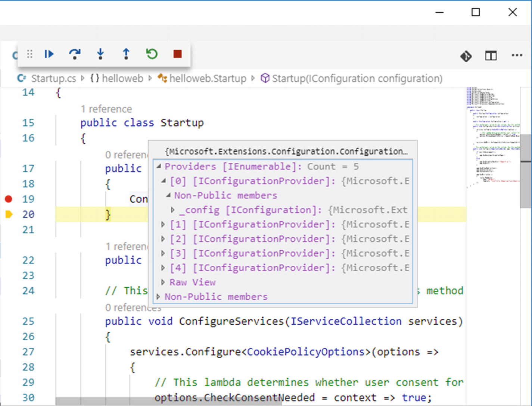
Task: Open changes via the source control diamond icon
Action: pyautogui.click(x=466, y=56)
